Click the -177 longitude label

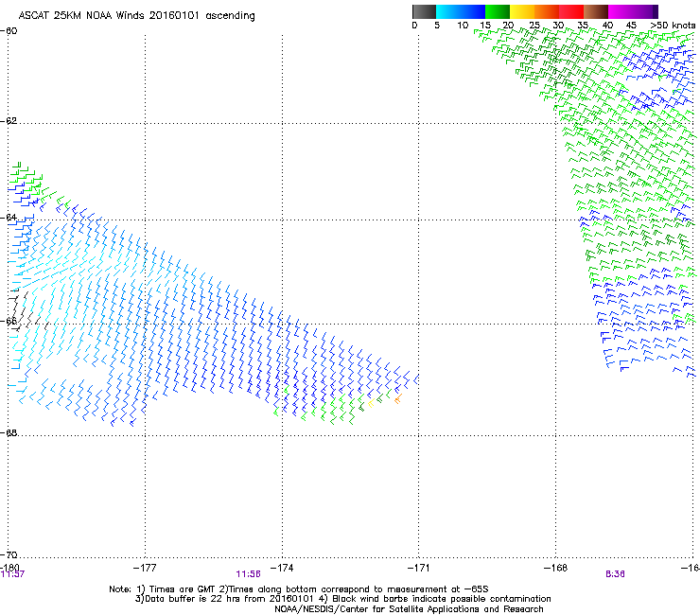(145, 568)
